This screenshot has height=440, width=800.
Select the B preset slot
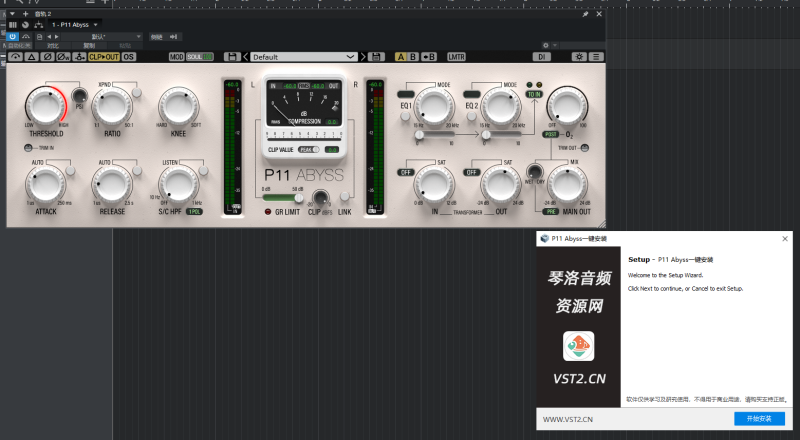tap(413, 57)
